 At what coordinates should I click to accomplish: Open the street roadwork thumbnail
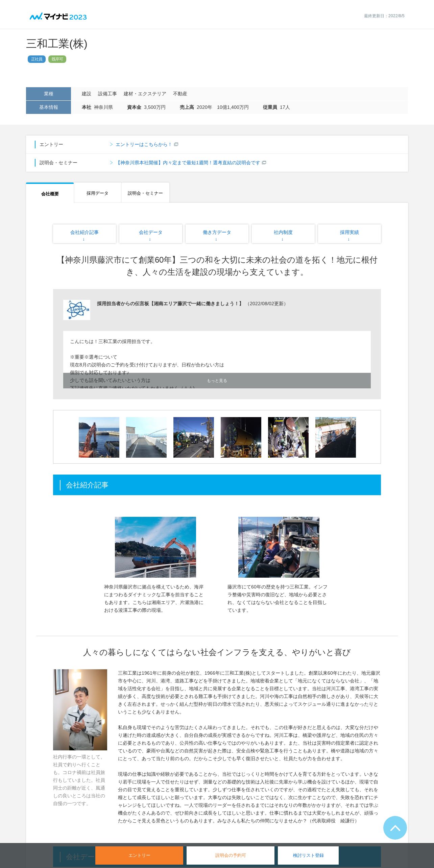(x=194, y=437)
